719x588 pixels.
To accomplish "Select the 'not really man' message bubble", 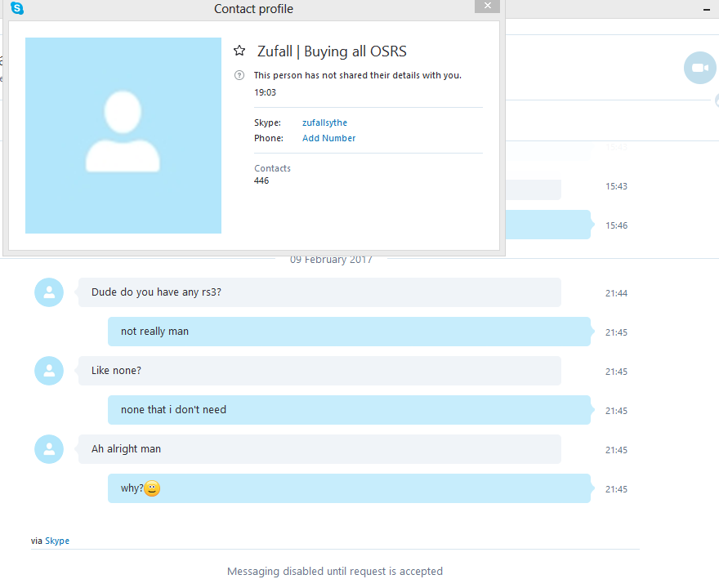I will 349,332.
